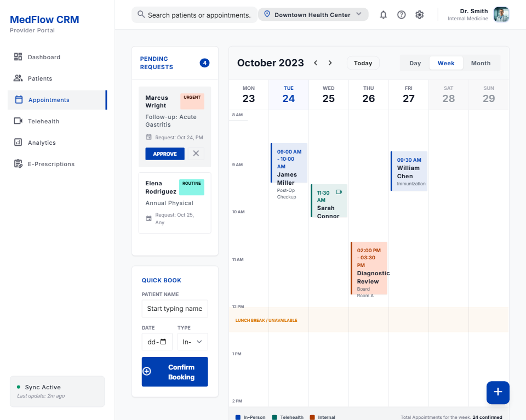Click the 24 confirmed appointments total
This screenshot has height=420, width=526.
(x=487, y=417)
